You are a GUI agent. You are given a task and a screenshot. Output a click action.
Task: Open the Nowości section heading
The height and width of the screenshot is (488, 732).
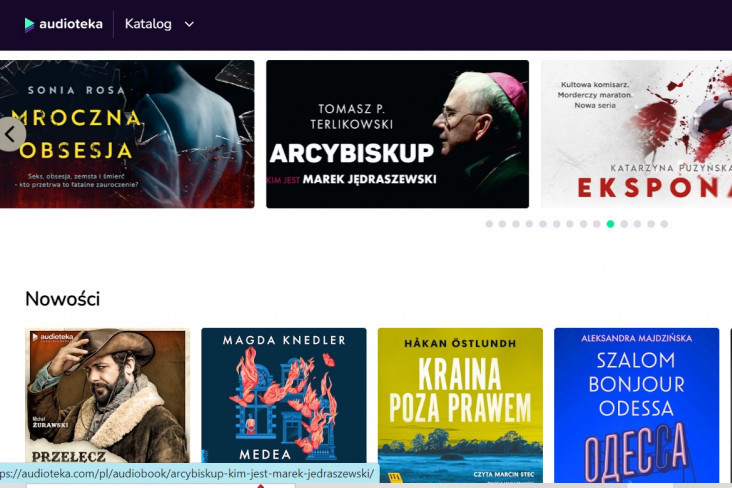[x=63, y=299]
